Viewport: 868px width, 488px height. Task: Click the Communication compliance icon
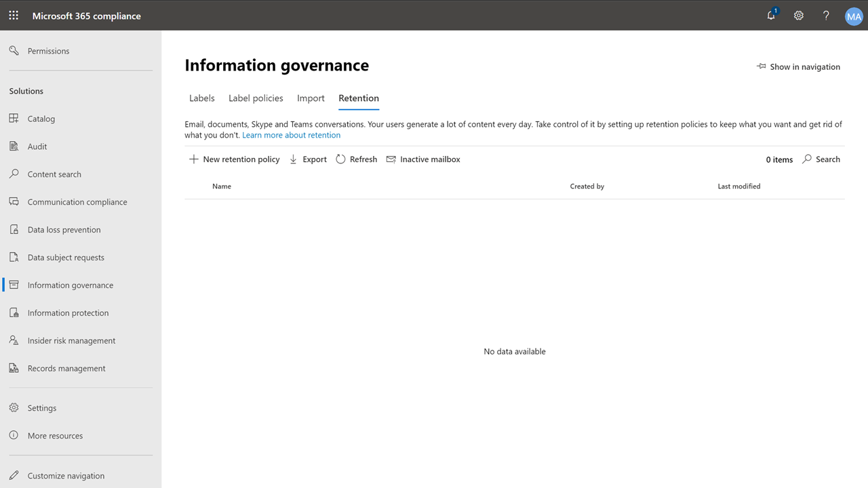14,202
